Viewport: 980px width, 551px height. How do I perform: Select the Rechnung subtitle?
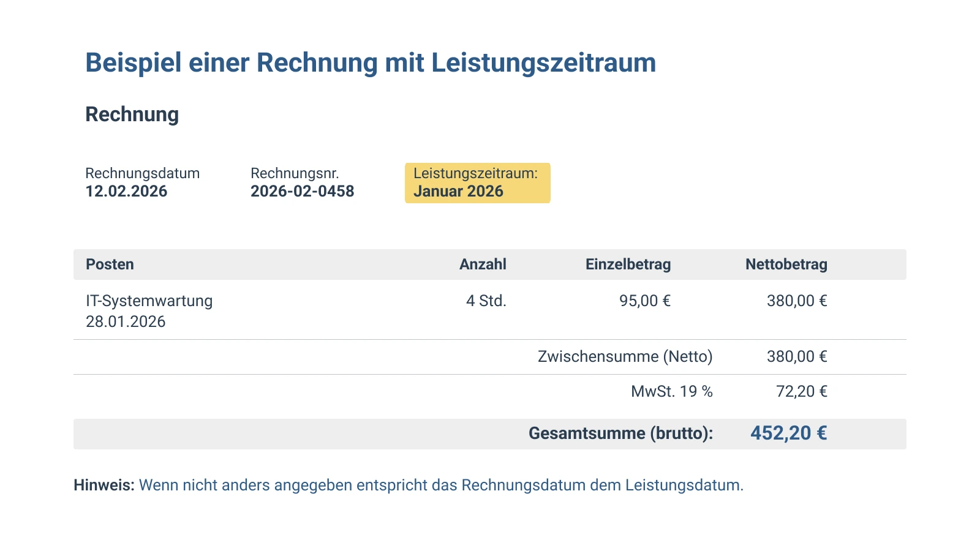coord(132,114)
